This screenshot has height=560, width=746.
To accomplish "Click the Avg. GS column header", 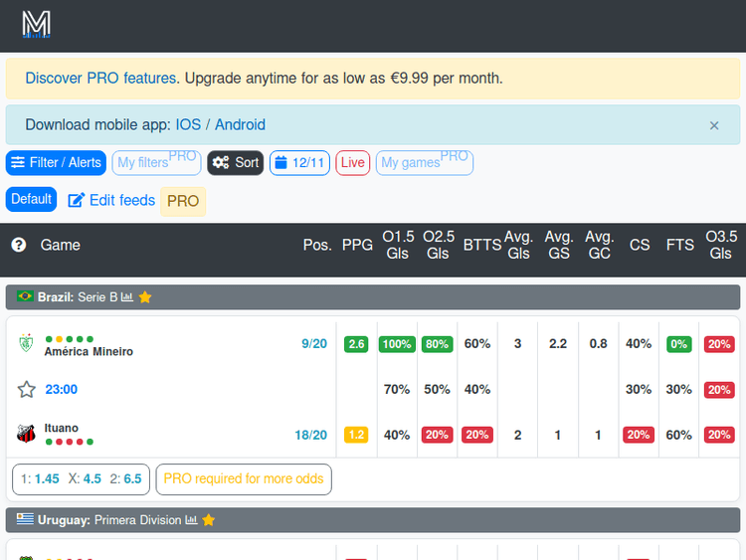I will 559,245.
